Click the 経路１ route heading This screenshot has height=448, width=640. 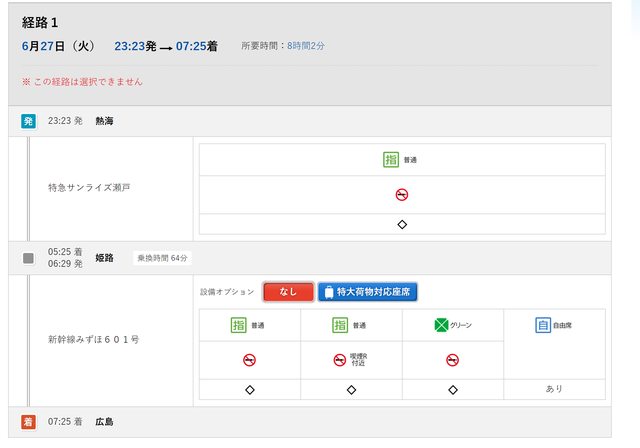pos(44,23)
